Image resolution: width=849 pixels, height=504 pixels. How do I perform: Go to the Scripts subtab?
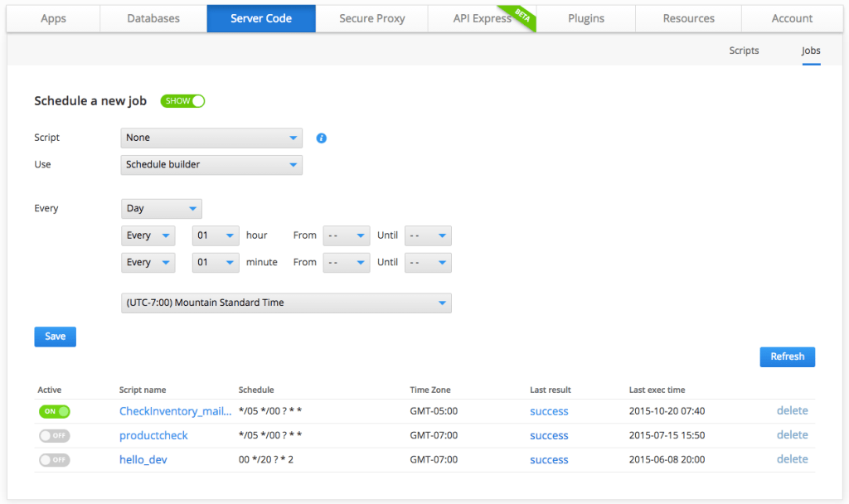point(744,51)
